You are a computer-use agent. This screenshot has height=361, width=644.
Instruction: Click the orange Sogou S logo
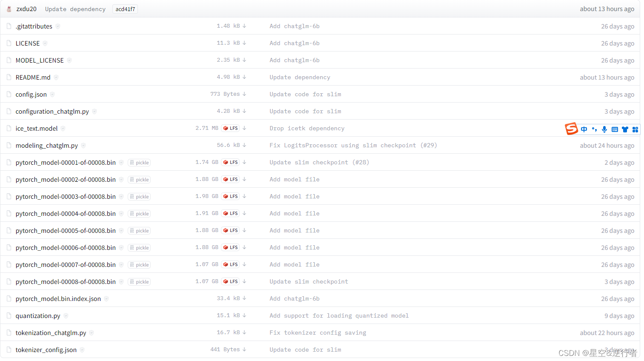coord(572,129)
